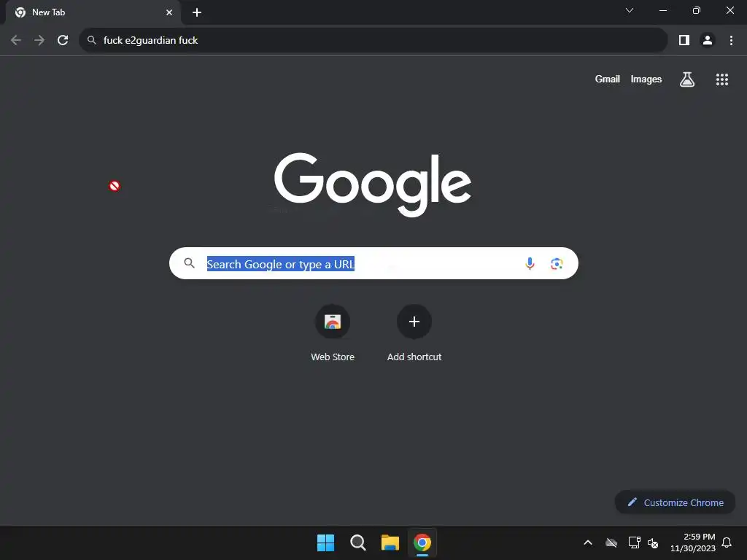Click the Google logo
The image size is (747, 560).
(x=373, y=184)
